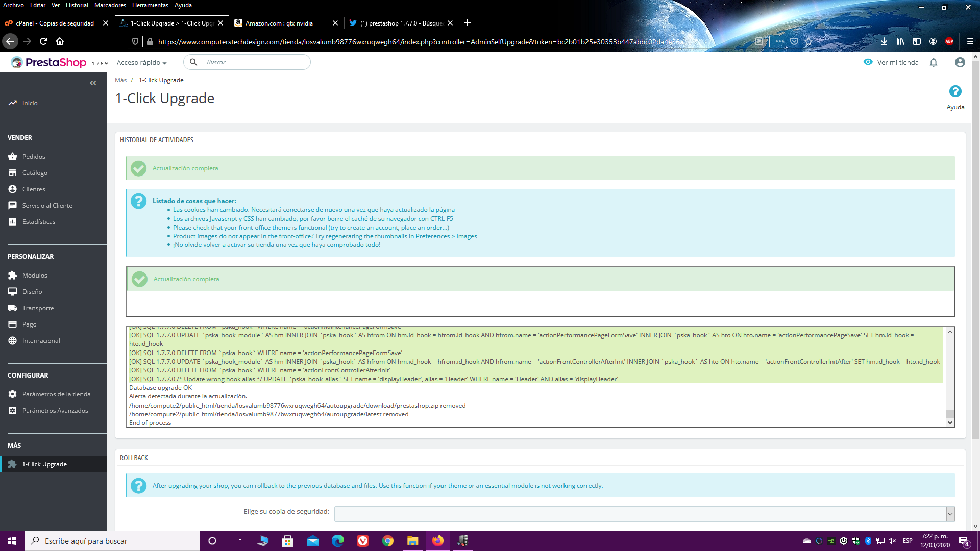Toggle the AdBlock Plus extension icon
The width and height of the screenshot is (980, 551).
click(949, 41)
